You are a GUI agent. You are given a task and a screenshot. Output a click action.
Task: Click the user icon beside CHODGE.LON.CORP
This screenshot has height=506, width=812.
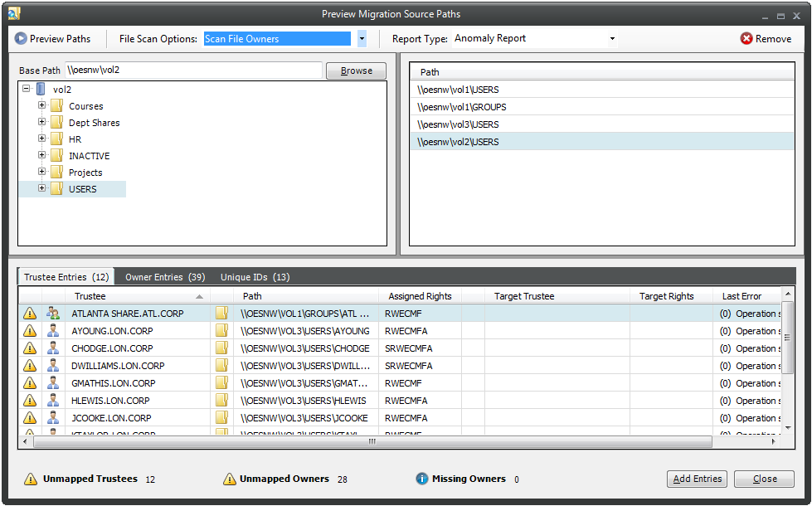coord(54,348)
